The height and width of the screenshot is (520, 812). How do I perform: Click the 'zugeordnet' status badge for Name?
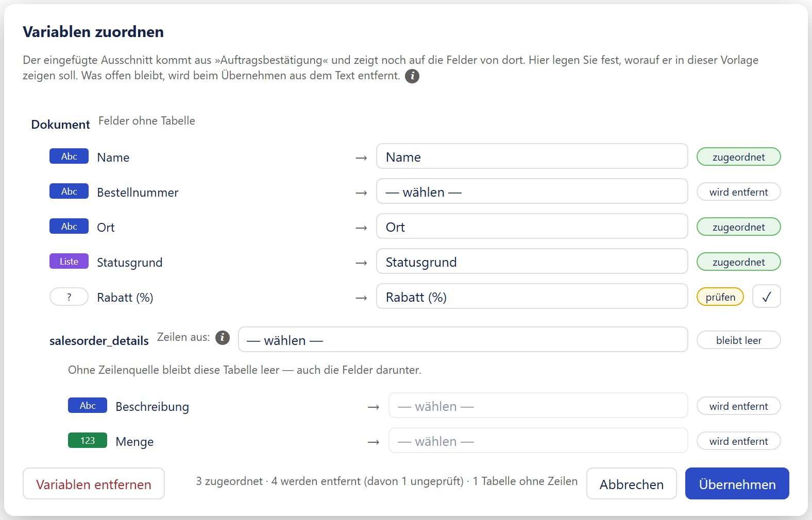pos(739,157)
